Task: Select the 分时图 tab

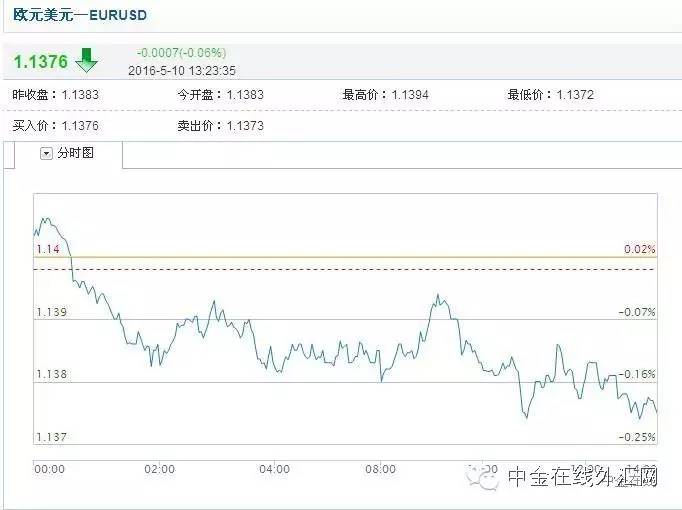Action: [69, 154]
